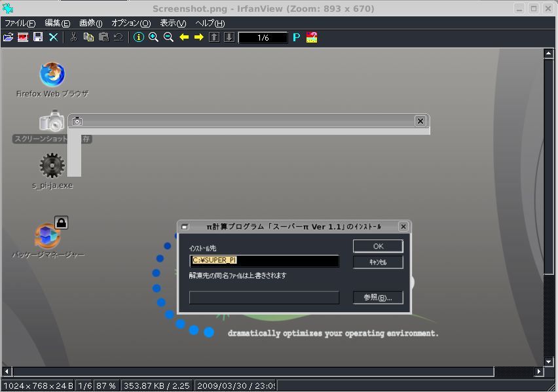Viewport: 558px width, 392px height.
Task: Click vertical scrollbar up arrow
Action: click(x=548, y=54)
